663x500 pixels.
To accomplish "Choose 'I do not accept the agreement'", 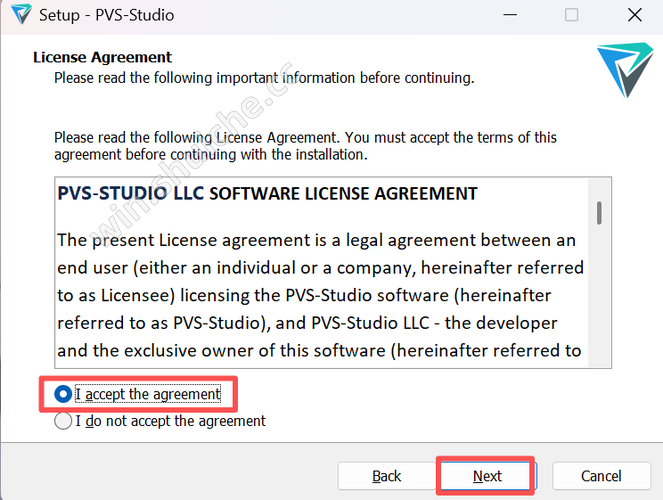I will 63,421.
